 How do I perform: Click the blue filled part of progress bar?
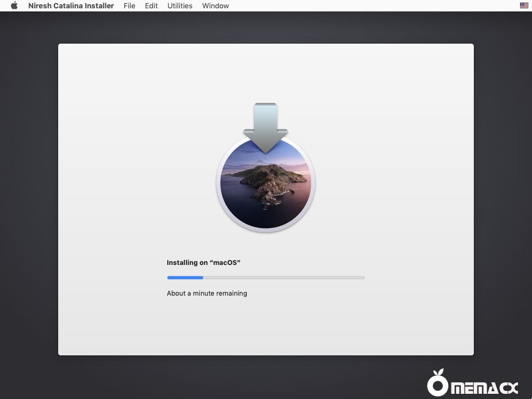(184, 278)
